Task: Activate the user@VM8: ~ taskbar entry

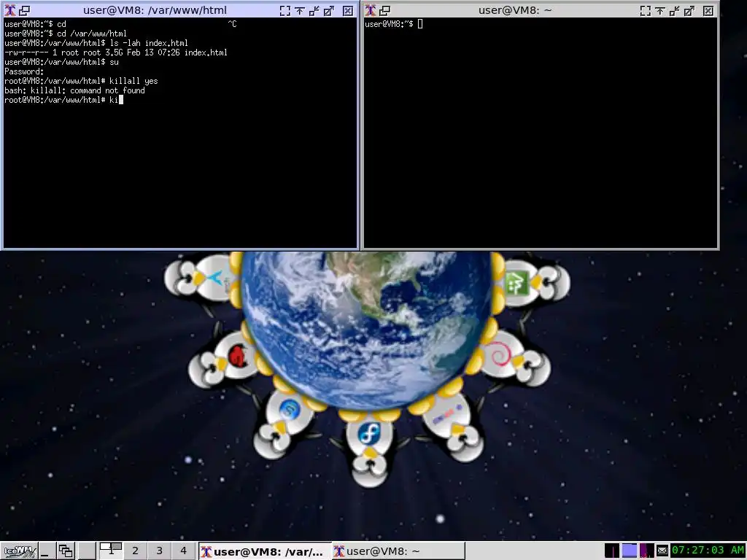Action: click(398, 551)
